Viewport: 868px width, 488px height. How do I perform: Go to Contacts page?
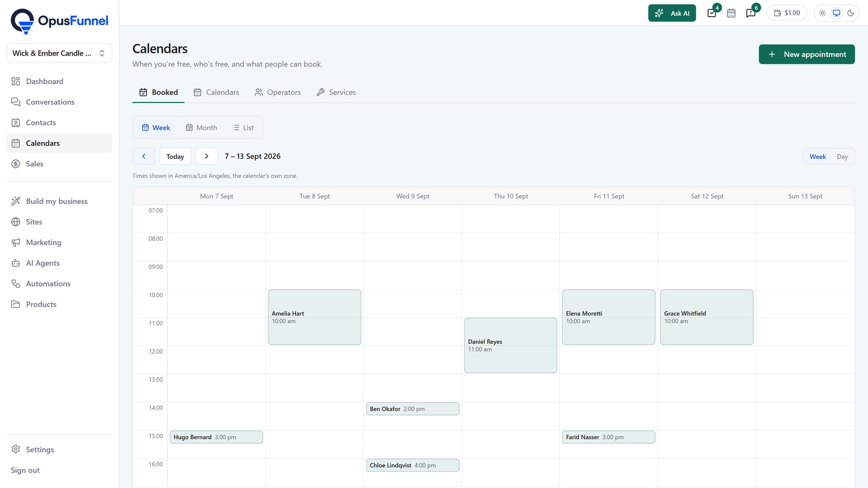59,122
